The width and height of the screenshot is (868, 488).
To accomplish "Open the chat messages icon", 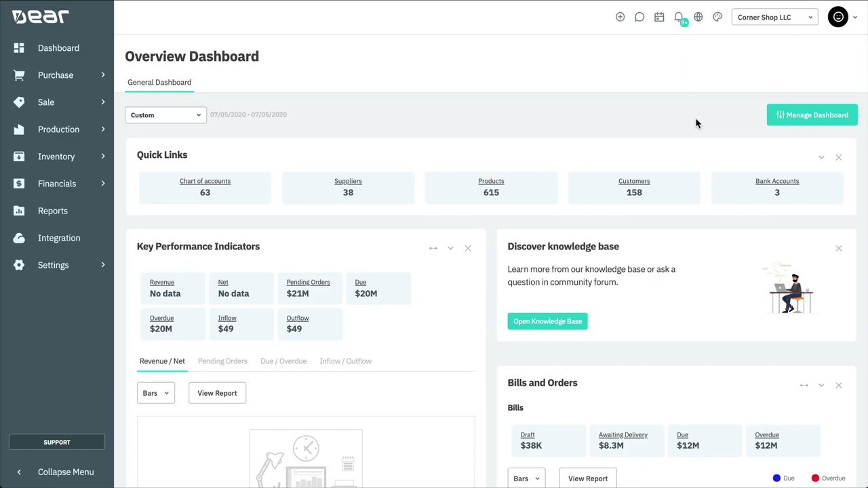I will pos(639,17).
